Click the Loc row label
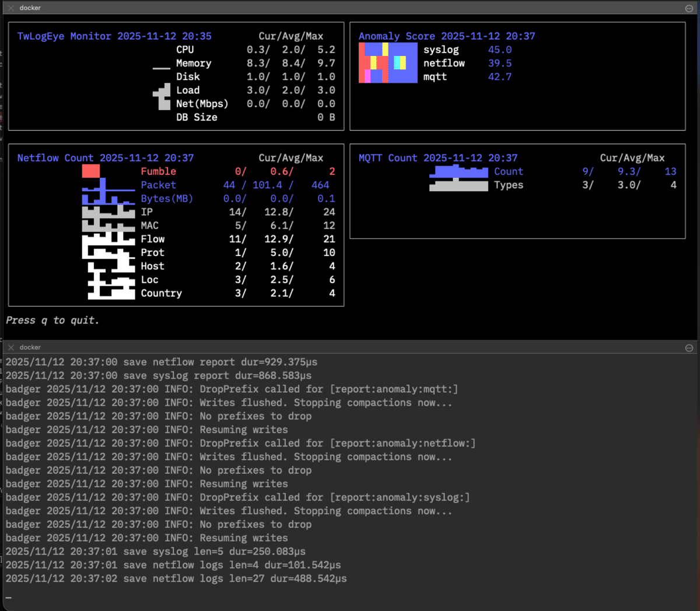Image resolution: width=700 pixels, height=611 pixels. [149, 280]
